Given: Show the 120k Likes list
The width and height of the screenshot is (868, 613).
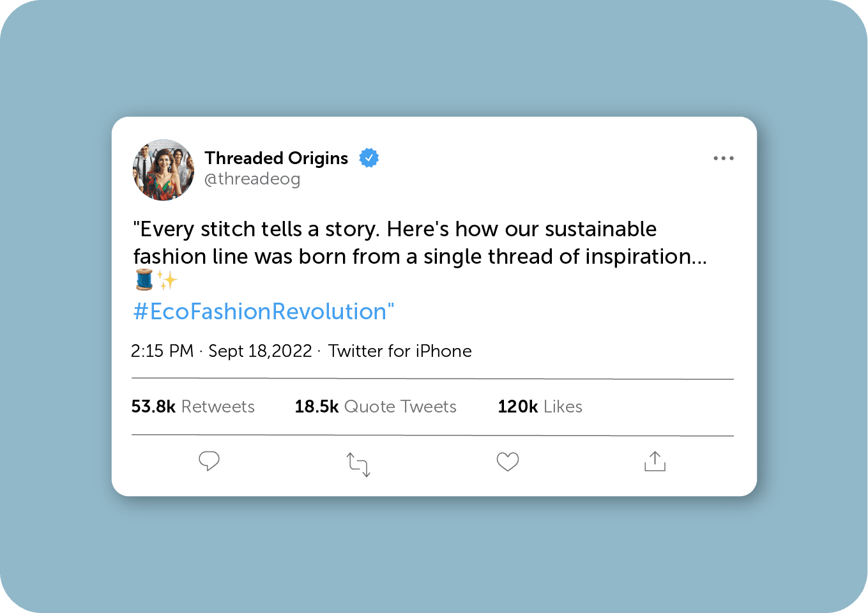Looking at the screenshot, I should point(540,407).
